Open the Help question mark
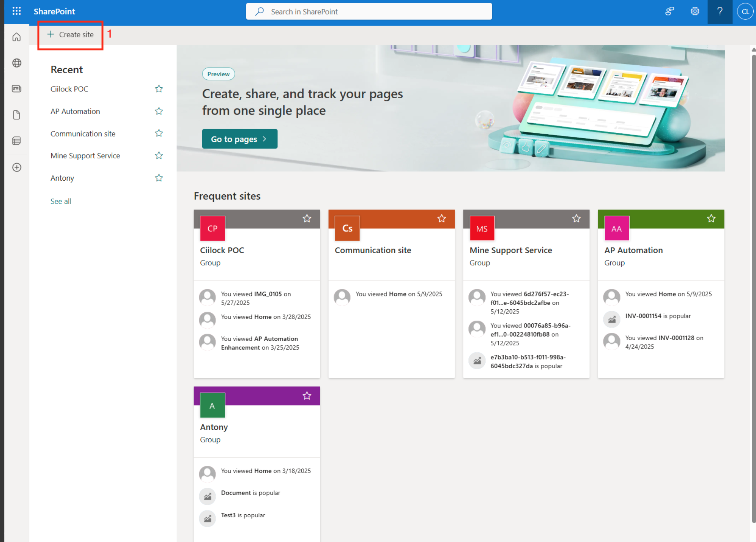 (720, 11)
